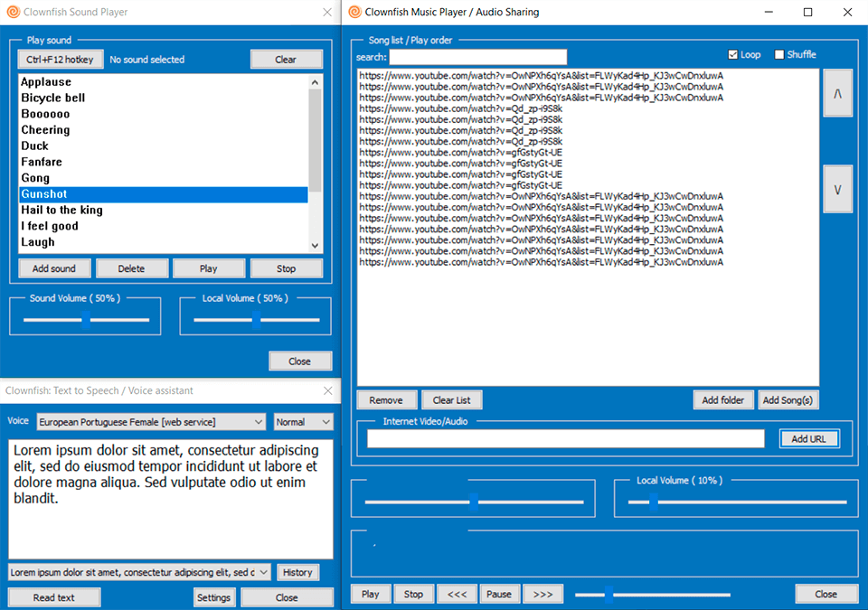Disable the Loop checkbox

coord(733,54)
